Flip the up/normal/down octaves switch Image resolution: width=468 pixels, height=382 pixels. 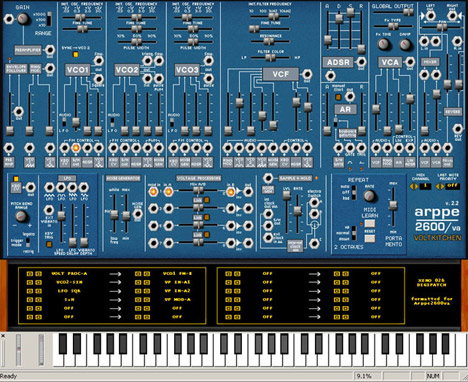[354, 233]
